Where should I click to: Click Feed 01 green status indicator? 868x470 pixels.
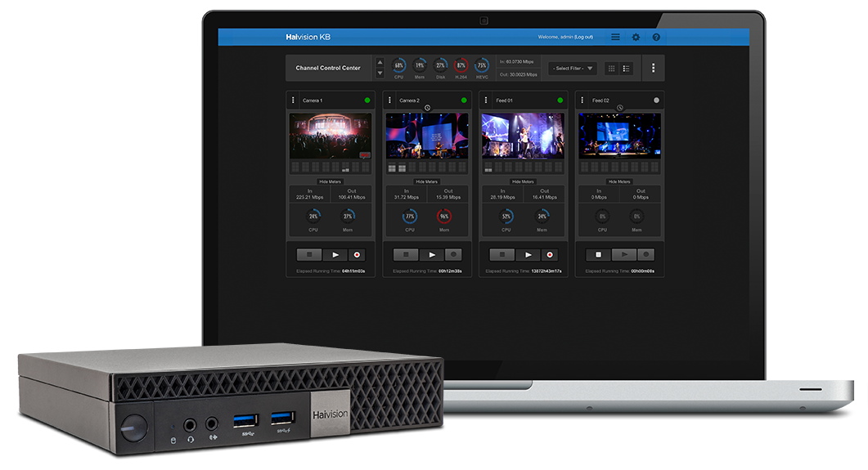[x=560, y=100]
